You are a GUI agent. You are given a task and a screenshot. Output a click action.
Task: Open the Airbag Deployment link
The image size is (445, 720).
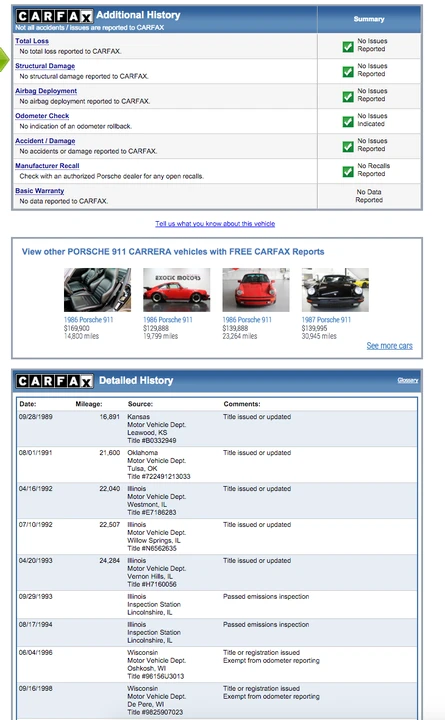(46, 91)
